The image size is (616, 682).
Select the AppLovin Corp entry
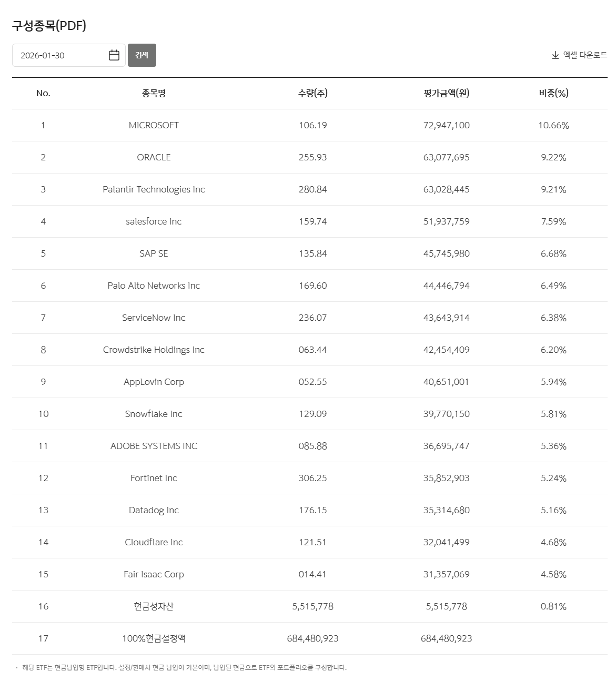(154, 382)
